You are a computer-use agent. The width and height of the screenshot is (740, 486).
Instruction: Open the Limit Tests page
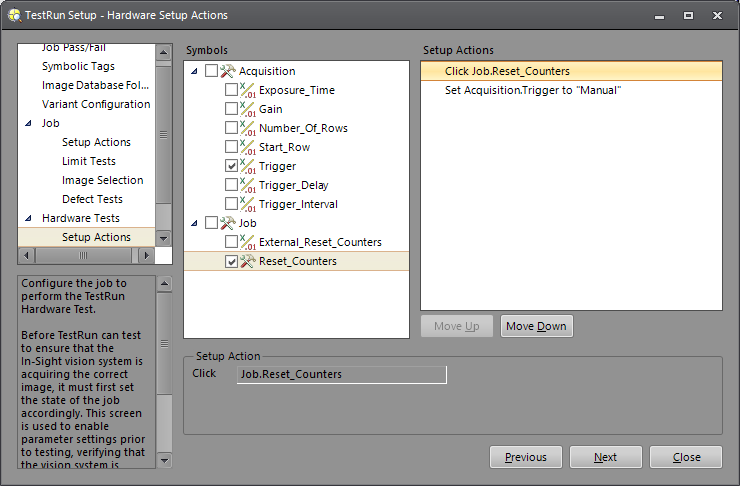click(x=88, y=161)
